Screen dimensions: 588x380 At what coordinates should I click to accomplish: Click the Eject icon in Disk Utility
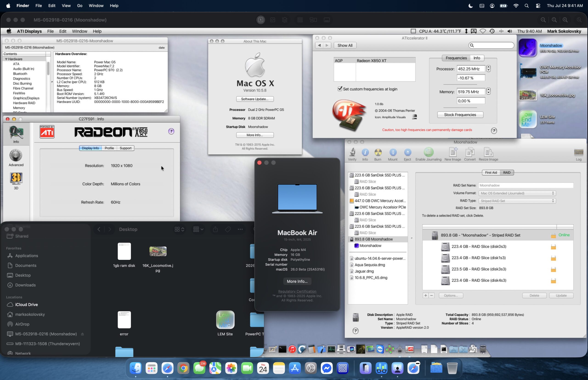click(x=407, y=153)
